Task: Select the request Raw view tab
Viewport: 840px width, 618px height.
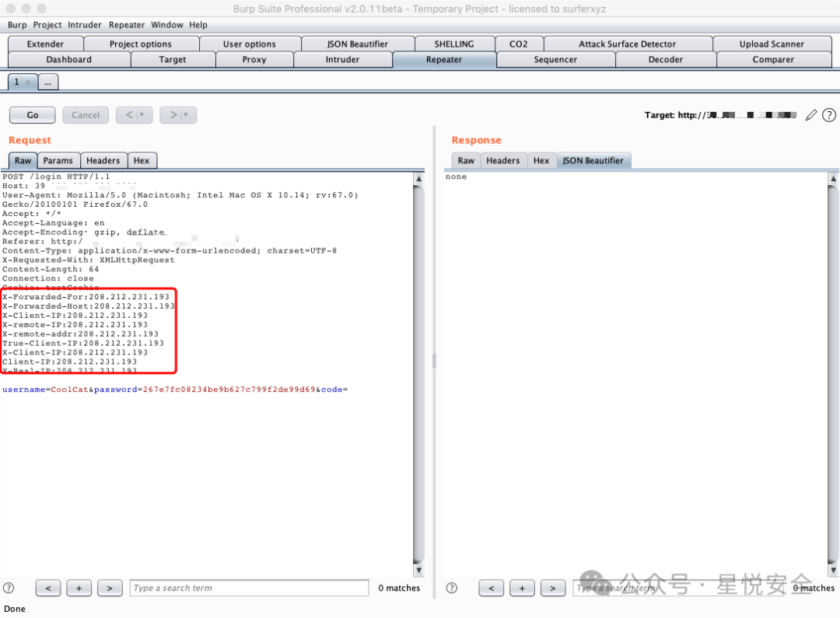Action: (23, 161)
